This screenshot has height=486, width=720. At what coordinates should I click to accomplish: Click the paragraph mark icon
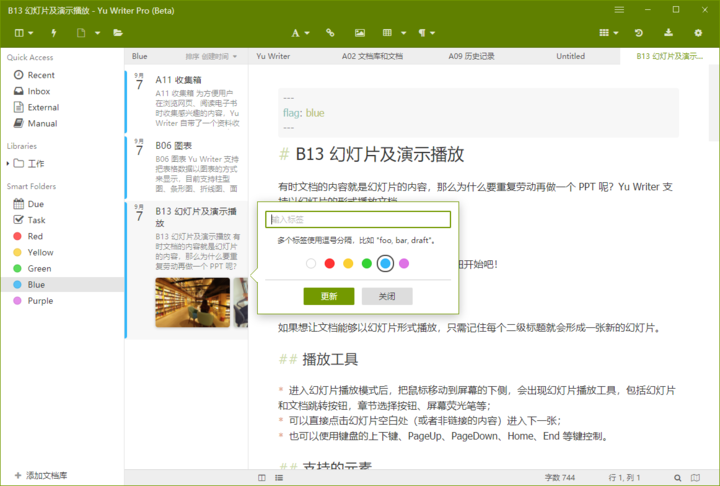(422, 33)
